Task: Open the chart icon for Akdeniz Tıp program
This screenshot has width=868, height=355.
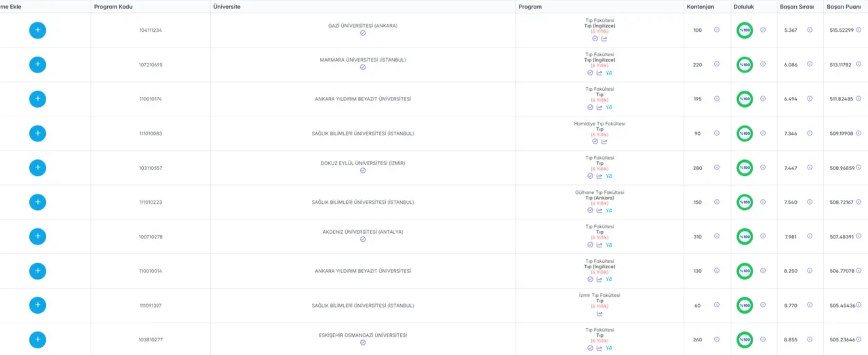Action: coord(599,245)
